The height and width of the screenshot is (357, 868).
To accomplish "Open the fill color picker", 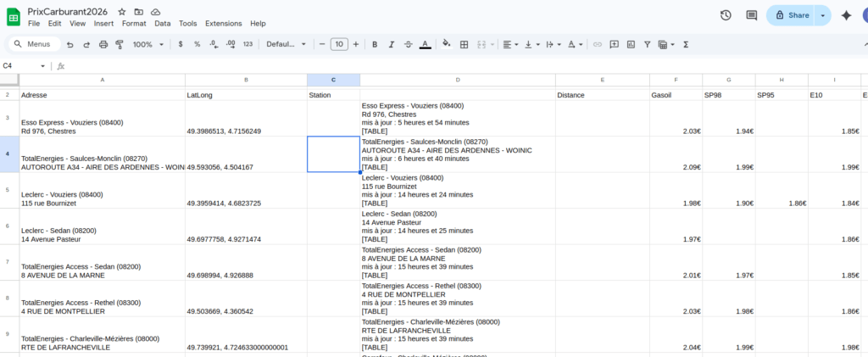I will pyautogui.click(x=447, y=44).
